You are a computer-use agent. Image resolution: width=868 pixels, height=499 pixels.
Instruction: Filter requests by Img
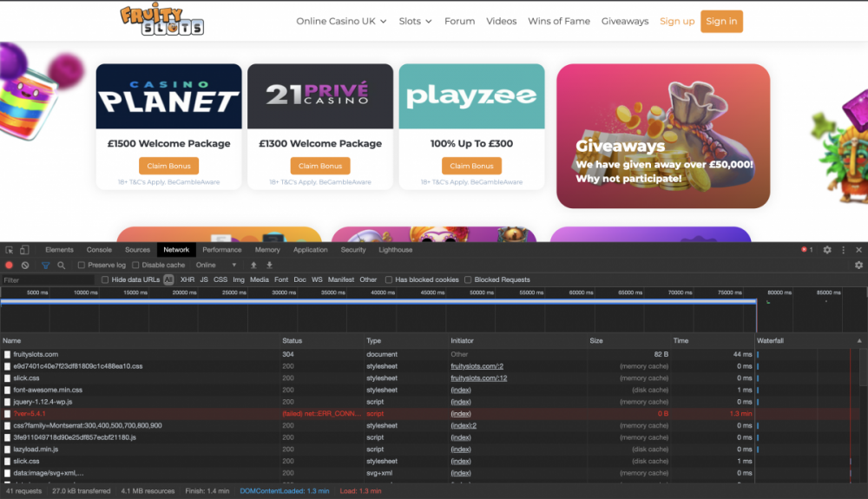239,280
